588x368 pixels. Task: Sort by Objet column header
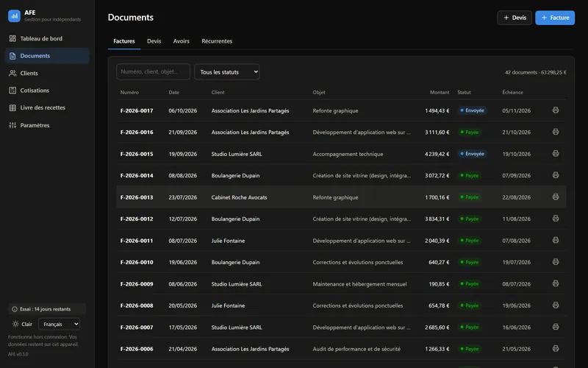(x=319, y=93)
